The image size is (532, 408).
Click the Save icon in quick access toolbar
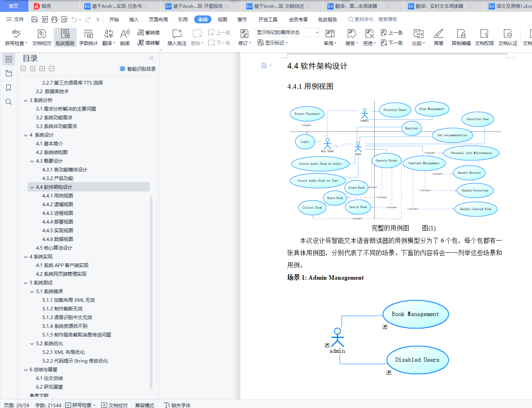tap(34, 19)
